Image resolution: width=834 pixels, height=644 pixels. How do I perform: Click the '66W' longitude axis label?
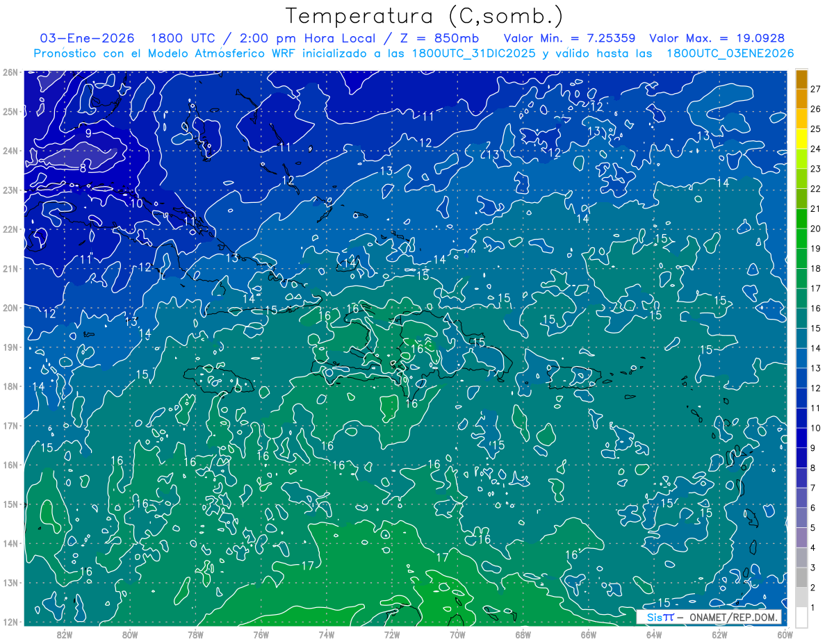click(588, 634)
